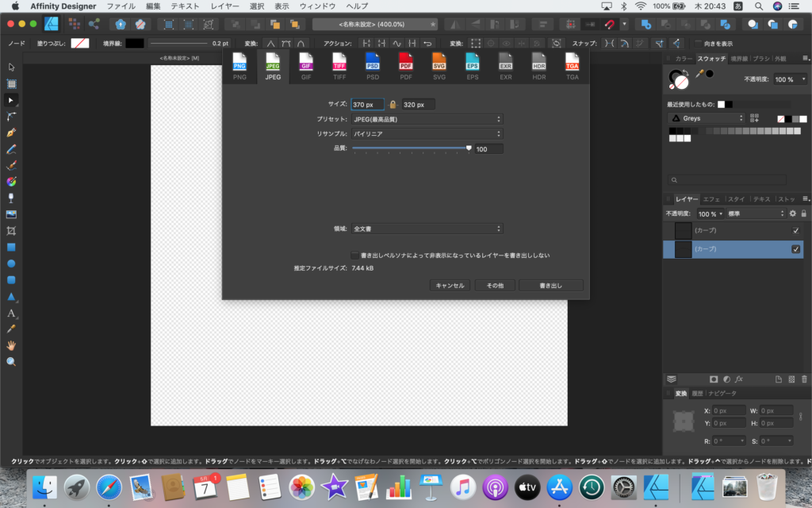The height and width of the screenshot is (508, 812).
Task: Open layer settings gear in Layers panel
Action: 792,214
